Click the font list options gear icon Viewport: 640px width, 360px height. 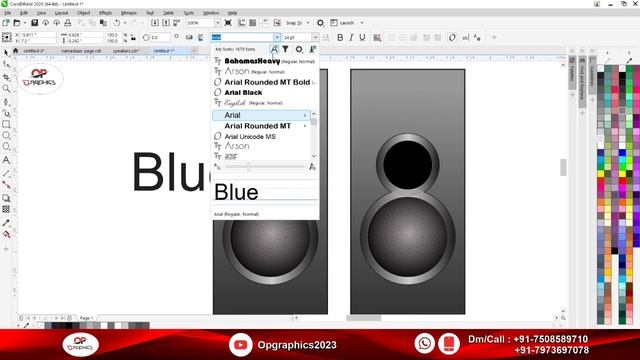pos(299,49)
